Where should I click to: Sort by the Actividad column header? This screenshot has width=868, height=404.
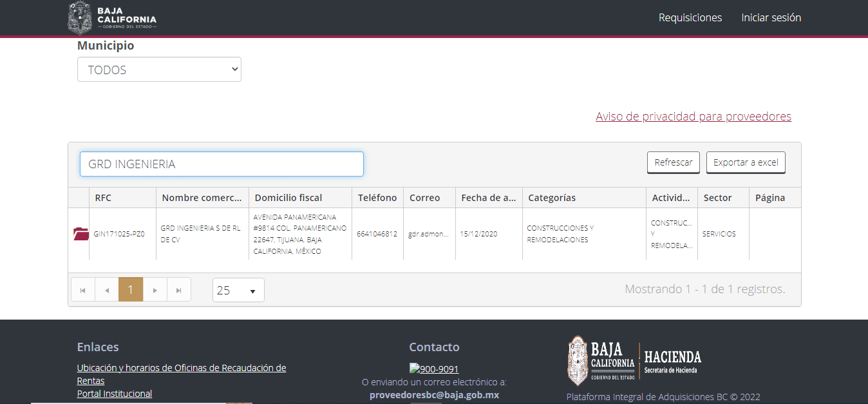coord(672,198)
